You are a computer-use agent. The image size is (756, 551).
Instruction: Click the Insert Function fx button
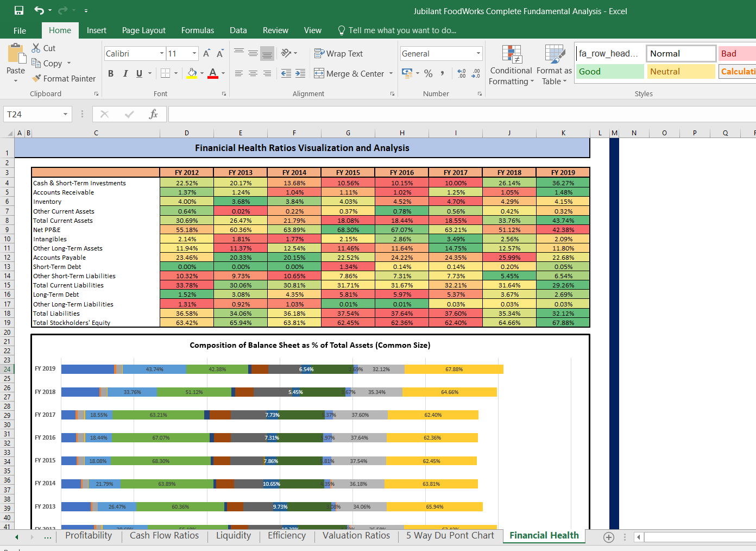(154, 114)
